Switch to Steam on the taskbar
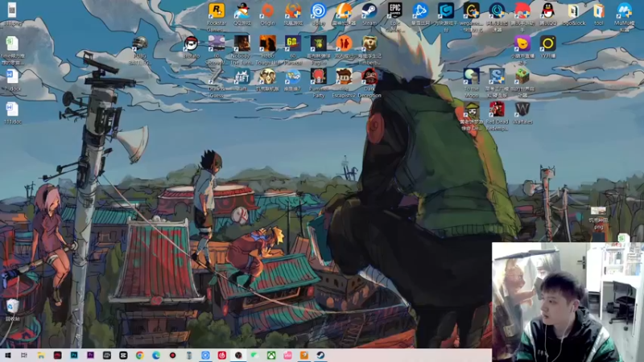The height and width of the screenshot is (362, 644). coord(320,356)
